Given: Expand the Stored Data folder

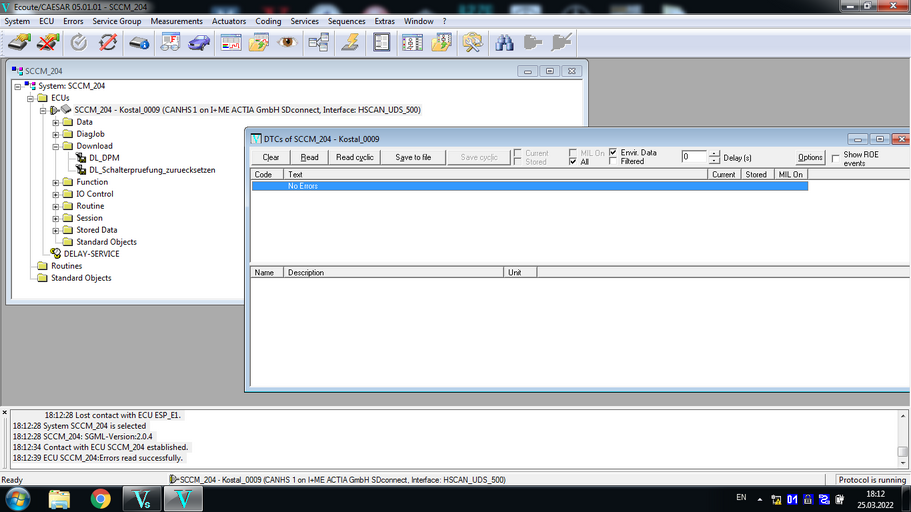Looking at the screenshot, I should (x=56, y=230).
